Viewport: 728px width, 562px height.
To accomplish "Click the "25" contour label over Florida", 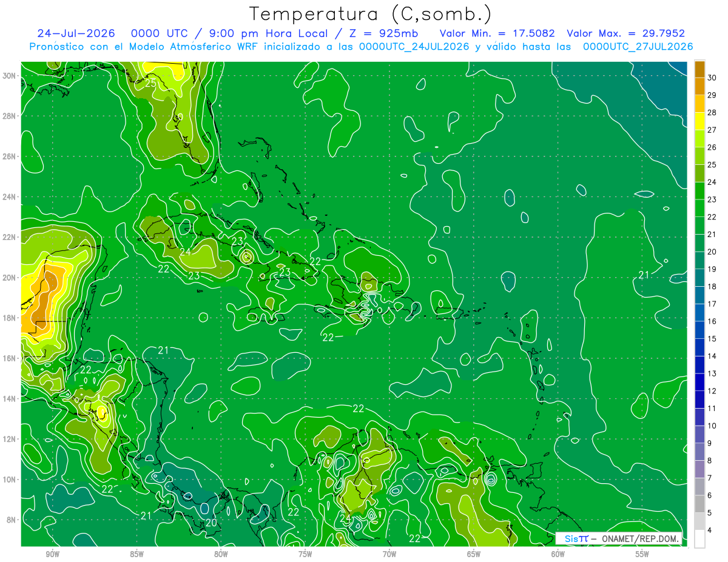I will pyautogui.click(x=151, y=83).
